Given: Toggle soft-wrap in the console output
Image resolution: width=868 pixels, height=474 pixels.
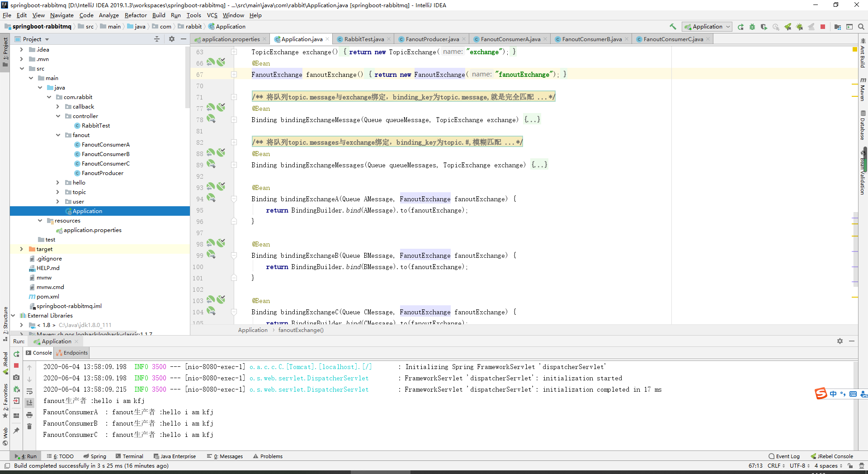Looking at the screenshot, I should [30, 391].
